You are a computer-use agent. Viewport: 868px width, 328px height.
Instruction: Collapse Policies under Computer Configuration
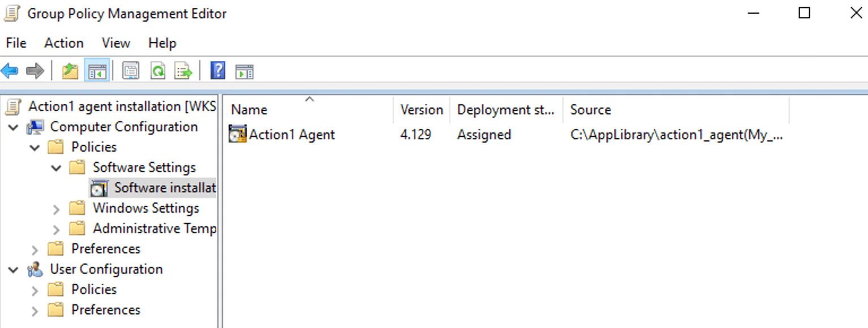pos(35,148)
